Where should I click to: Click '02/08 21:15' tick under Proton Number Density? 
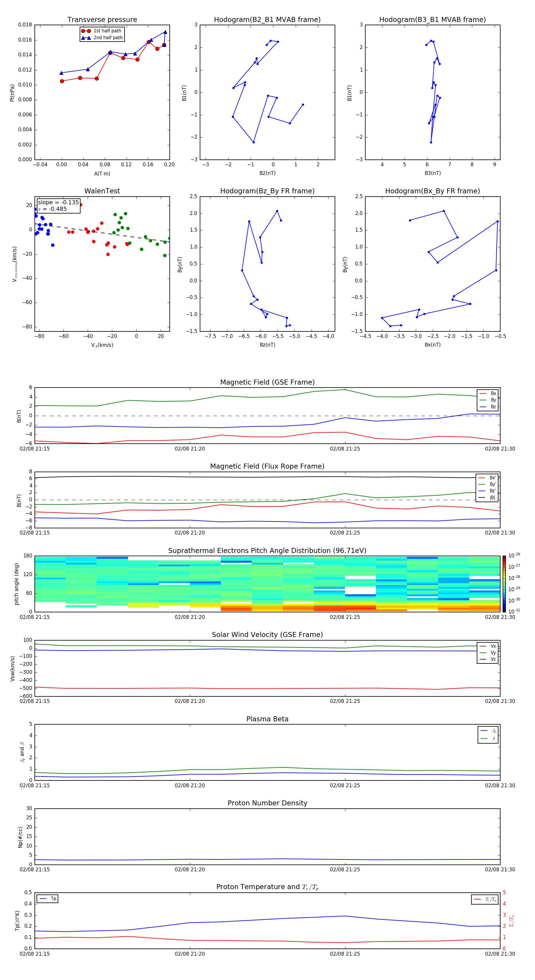[x=35, y=869]
